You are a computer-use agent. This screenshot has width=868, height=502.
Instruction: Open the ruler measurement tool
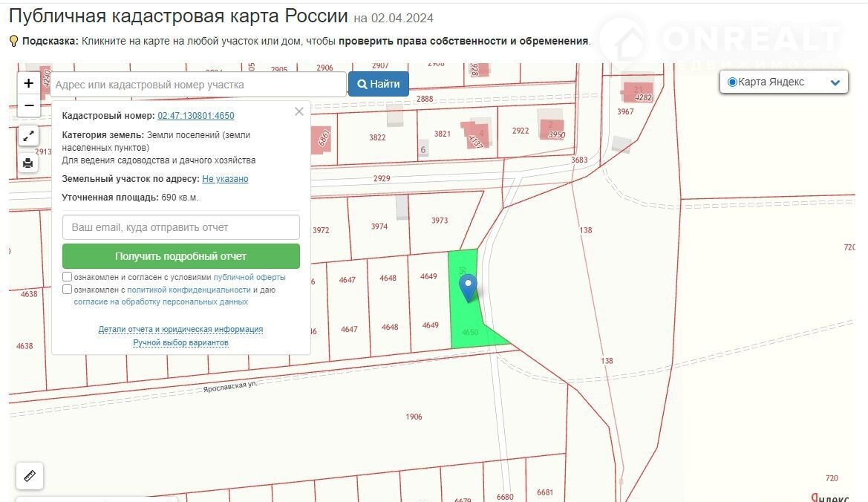click(30, 476)
